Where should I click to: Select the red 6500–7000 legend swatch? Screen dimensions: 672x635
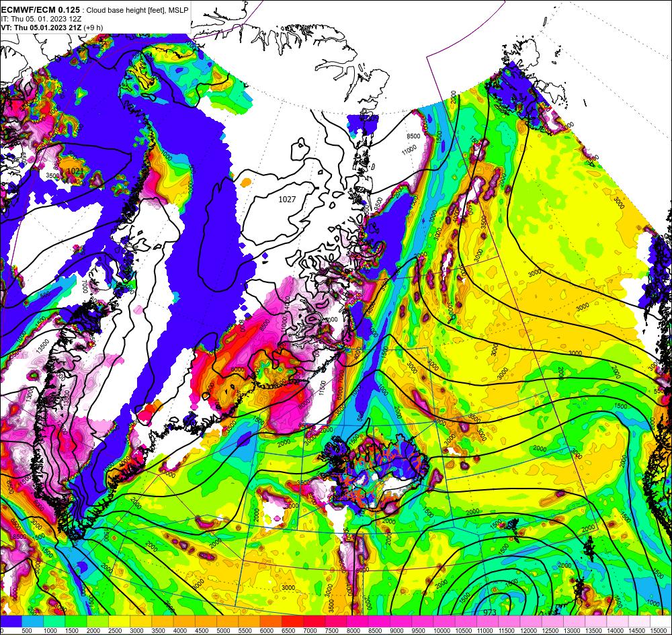pos(293,622)
